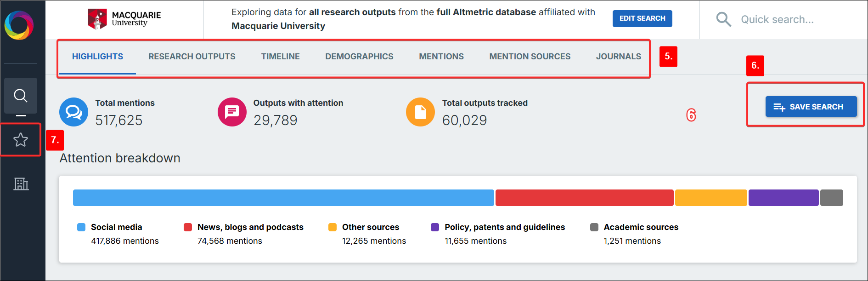View the Journals tab
This screenshot has width=868, height=281.
618,57
